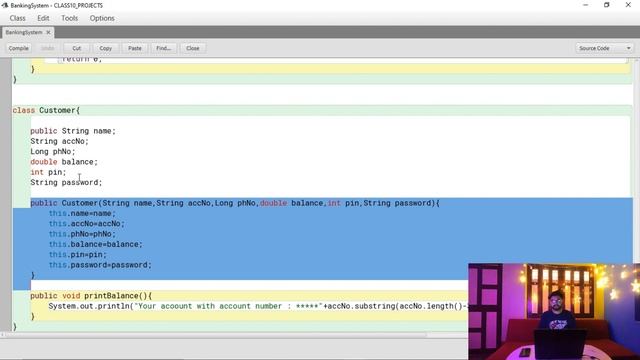640x360 pixels.
Task: Click the line 'String accNo;'
Action: [60, 141]
